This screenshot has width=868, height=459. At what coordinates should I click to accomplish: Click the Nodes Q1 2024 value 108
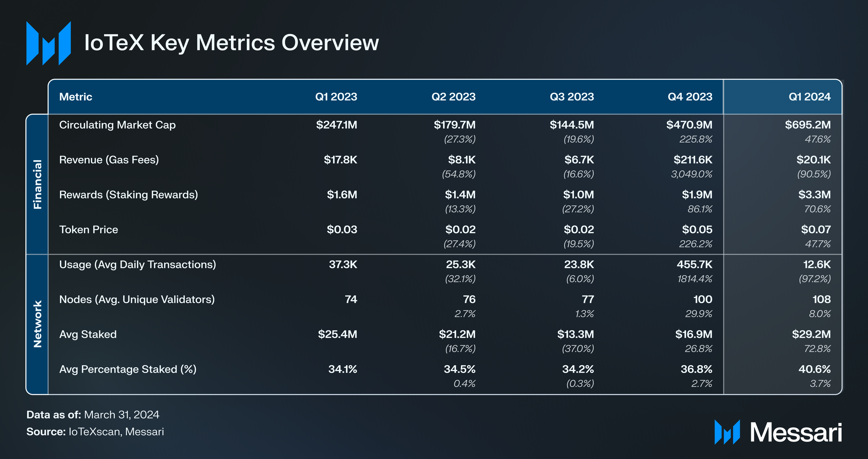click(821, 300)
